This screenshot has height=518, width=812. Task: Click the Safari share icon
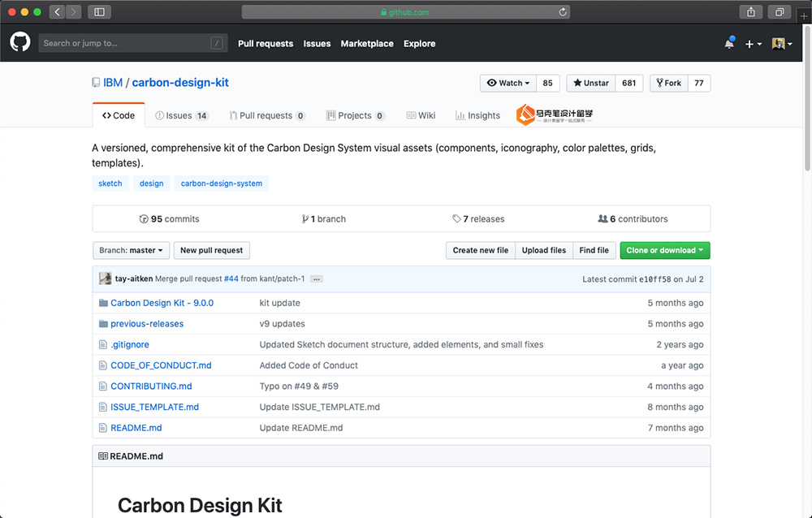tap(750, 12)
